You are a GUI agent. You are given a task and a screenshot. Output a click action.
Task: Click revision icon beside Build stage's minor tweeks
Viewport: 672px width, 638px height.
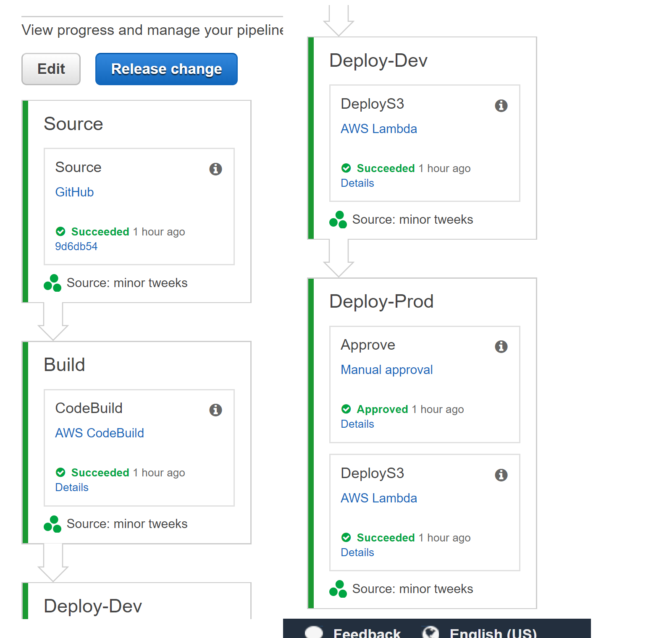tap(52, 524)
